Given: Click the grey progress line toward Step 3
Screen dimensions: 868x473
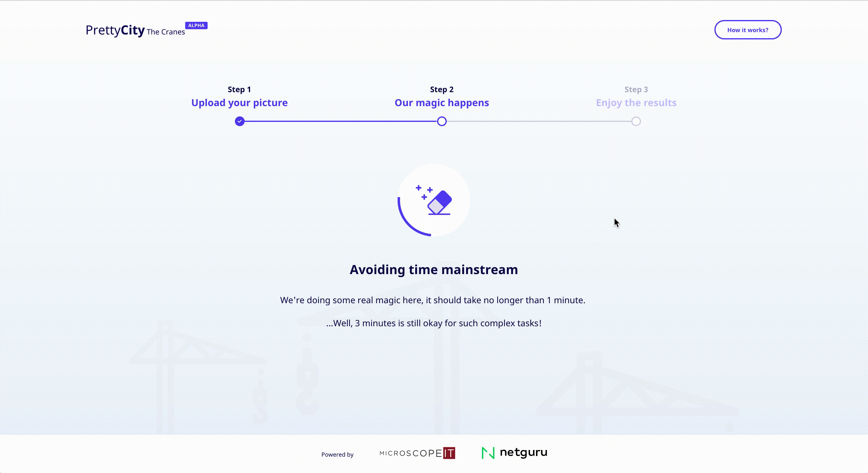Looking at the screenshot, I should [539, 121].
